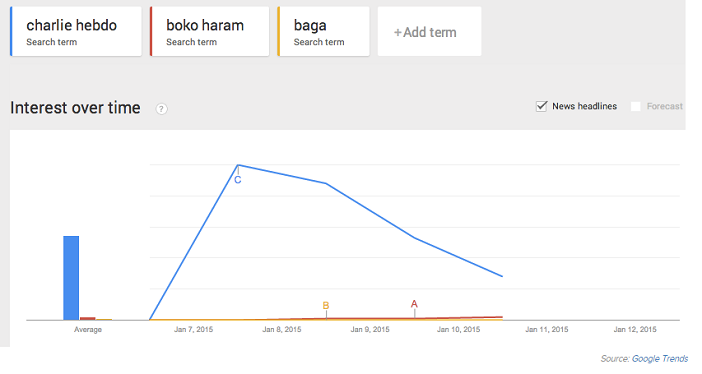702x374 pixels.
Task: Open the Google Trends source link
Action: [659, 359]
